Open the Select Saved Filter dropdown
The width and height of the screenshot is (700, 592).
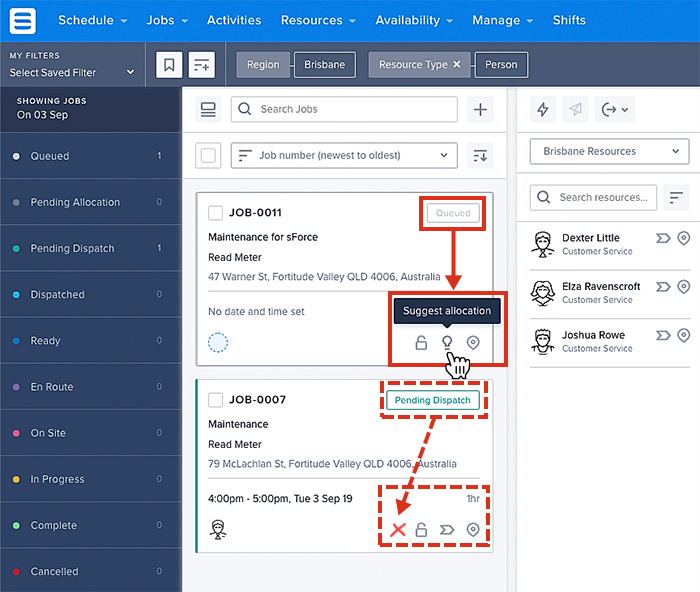point(72,72)
